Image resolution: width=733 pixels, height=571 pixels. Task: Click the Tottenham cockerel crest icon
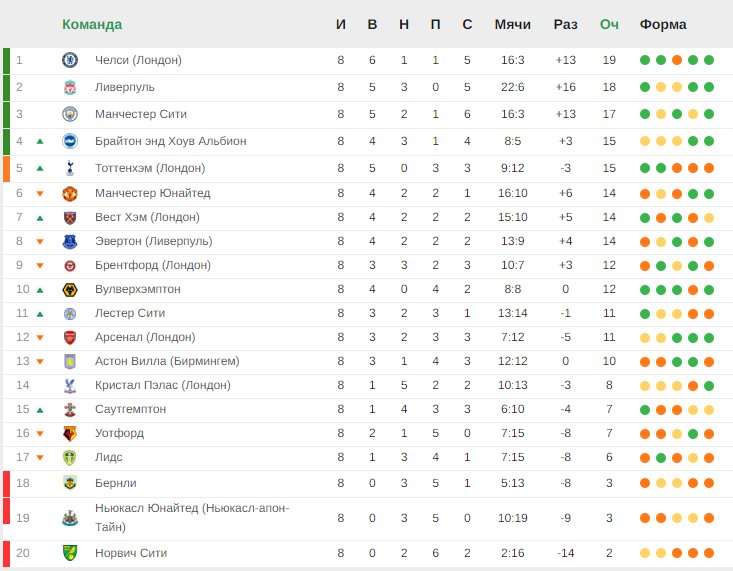point(70,168)
